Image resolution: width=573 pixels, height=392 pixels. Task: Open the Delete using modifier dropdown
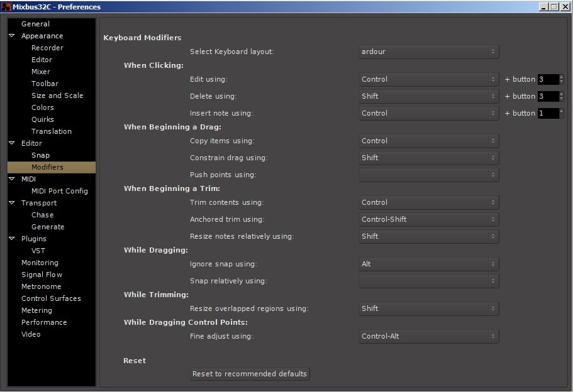click(429, 96)
